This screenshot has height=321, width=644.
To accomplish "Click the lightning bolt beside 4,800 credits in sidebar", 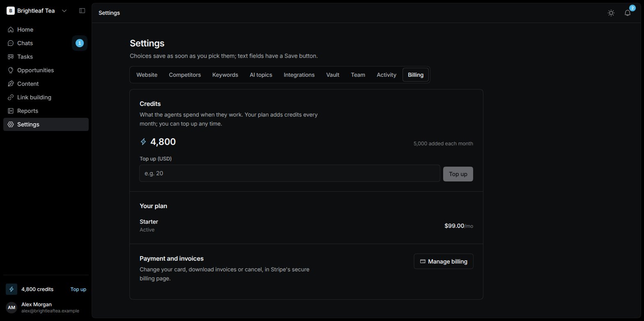I will (11, 289).
